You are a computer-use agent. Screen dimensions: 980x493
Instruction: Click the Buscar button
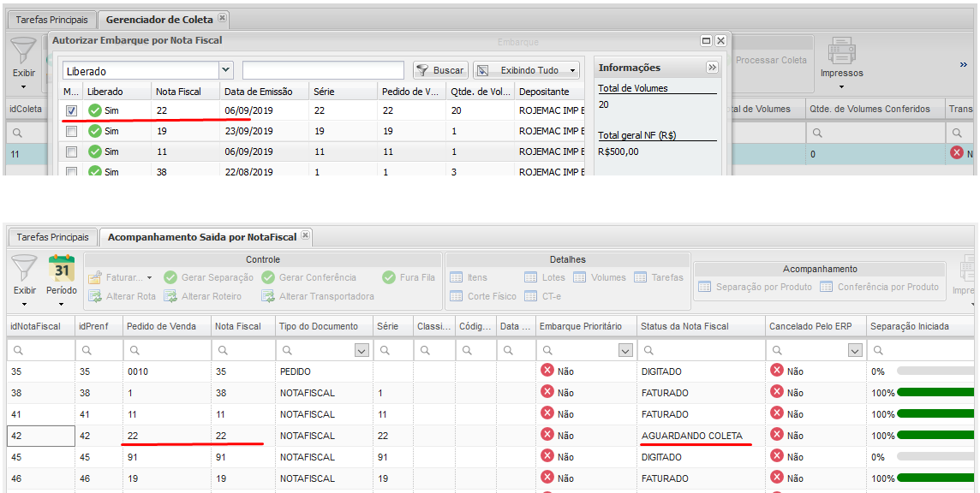440,70
